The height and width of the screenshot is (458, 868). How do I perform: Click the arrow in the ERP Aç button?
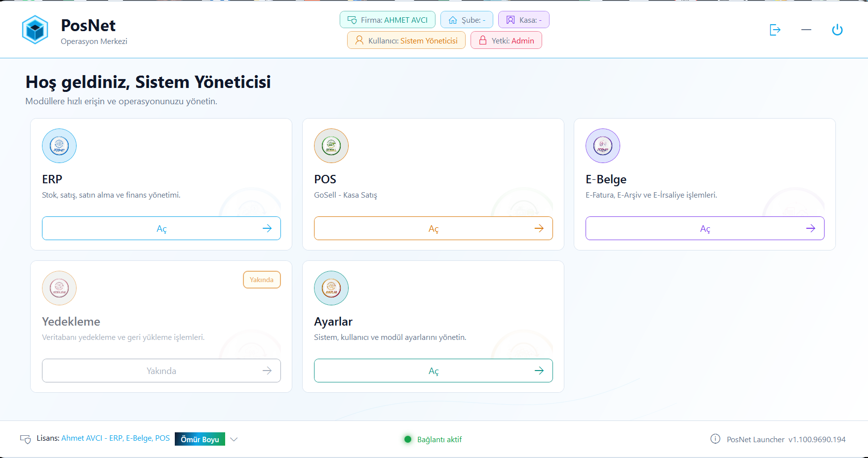pos(267,228)
